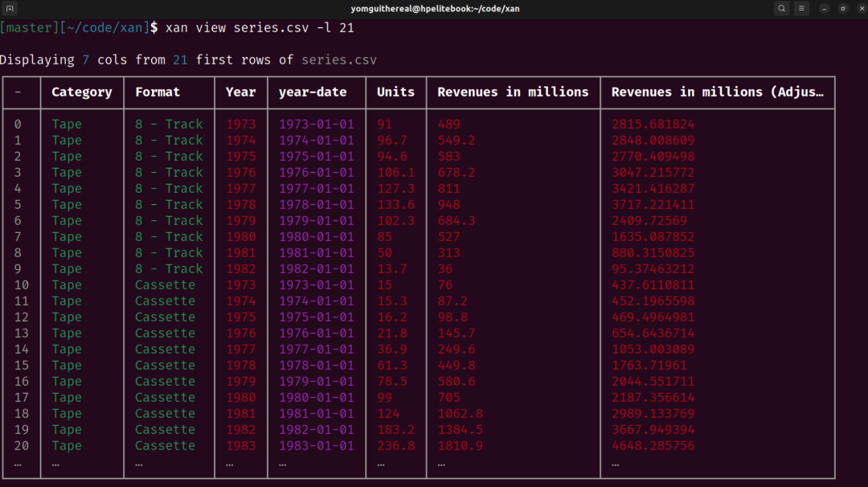Click the Category column header
The image size is (868, 487).
coord(81,92)
